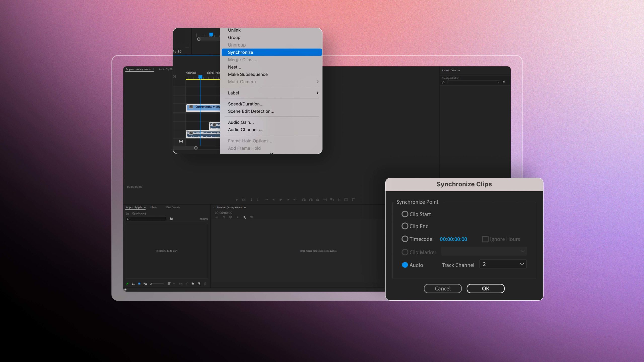644x362 pixels.
Task: Toggle Ignore Hours checkbox
Action: click(x=485, y=239)
